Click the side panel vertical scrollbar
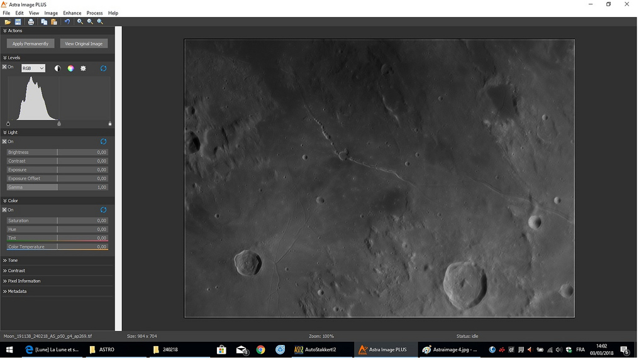The width and height of the screenshot is (644, 360). click(119, 178)
